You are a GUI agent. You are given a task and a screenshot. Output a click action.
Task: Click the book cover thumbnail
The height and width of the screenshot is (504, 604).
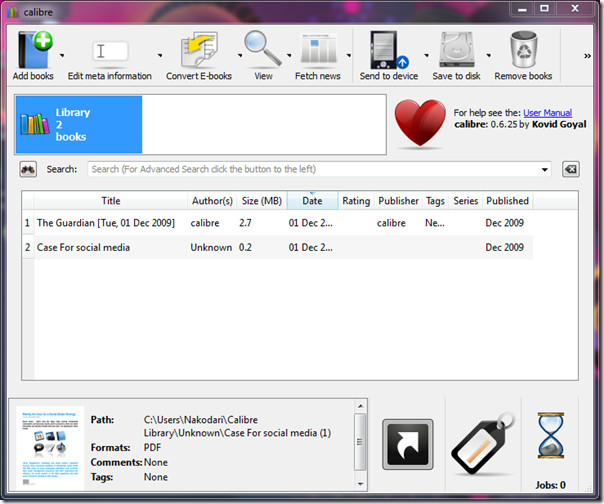coord(50,448)
